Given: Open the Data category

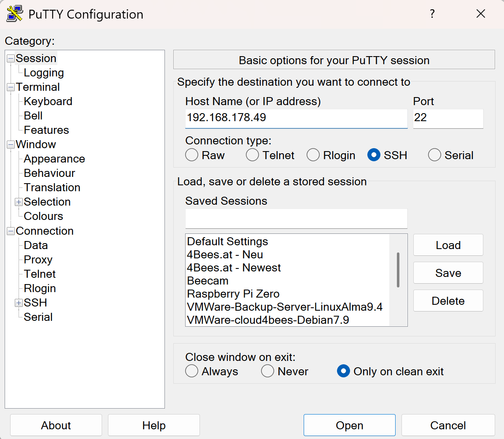Looking at the screenshot, I should pos(36,245).
